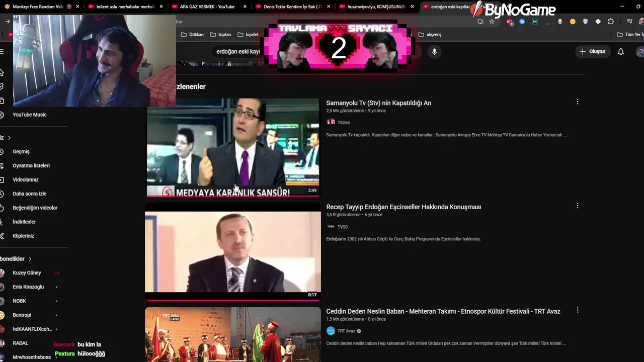Image resolution: width=644 pixels, height=362 pixels.
Task: Click title Ceddin Deden Neslin Baban Mehteran
Action: point(443,311)
